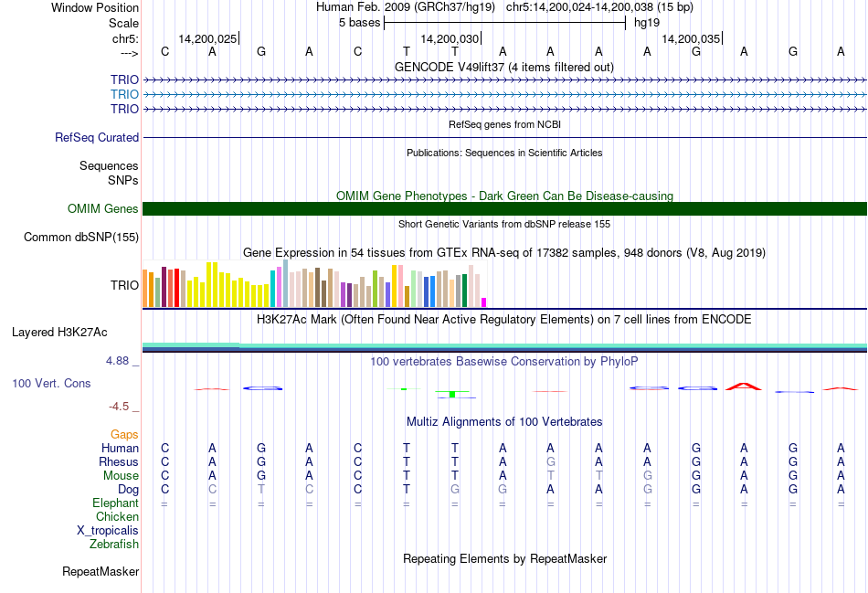Click the magenta last bar in GTEx chart

[x=484, y=302]
